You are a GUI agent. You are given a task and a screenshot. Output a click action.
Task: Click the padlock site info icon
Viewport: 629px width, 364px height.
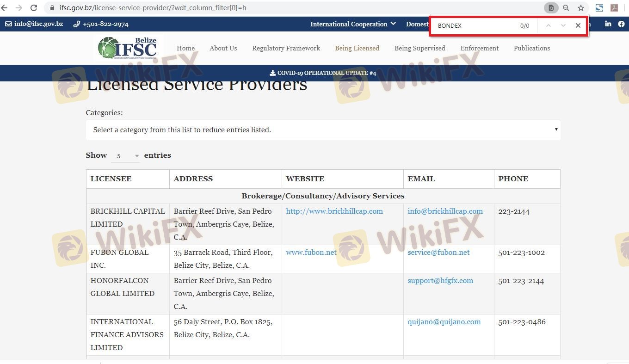(52, 8)
